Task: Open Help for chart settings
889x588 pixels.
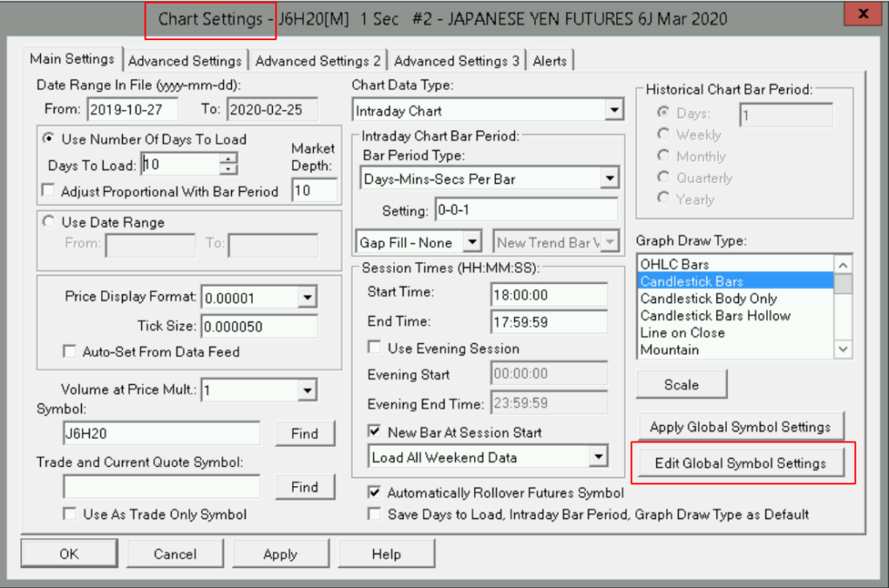Action: [387, 553]
